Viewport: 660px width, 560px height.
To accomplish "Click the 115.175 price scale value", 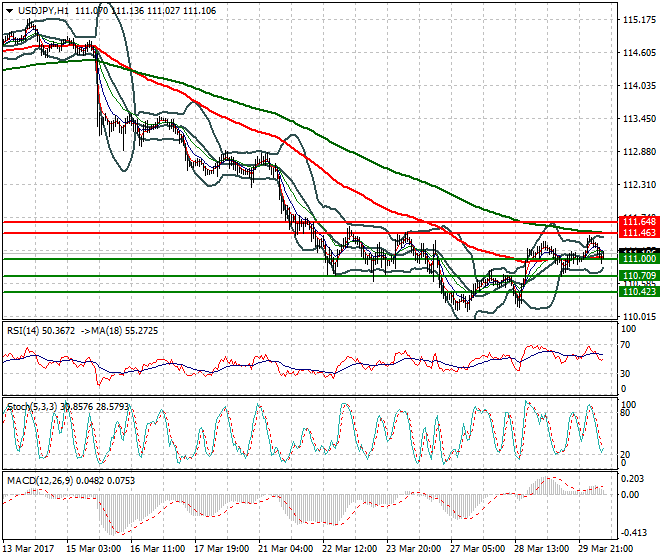I will coord(639,19).
